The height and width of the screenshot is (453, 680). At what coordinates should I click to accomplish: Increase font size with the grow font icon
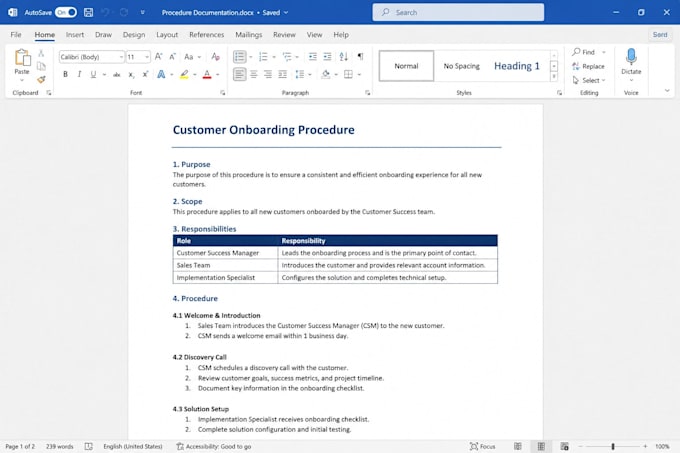tap(158, 57)
